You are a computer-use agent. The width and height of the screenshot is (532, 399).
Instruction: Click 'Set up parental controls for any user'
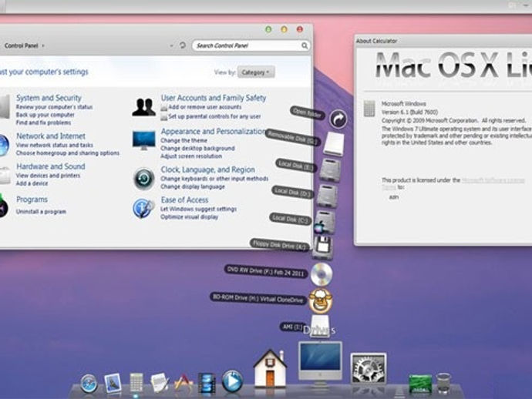(214, 116)
